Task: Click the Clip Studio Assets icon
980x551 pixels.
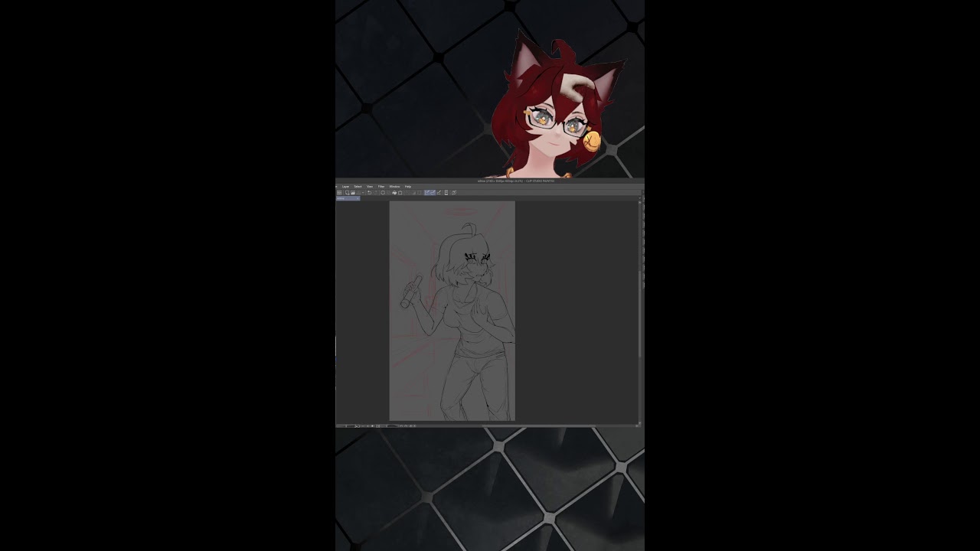Action: 454,193
